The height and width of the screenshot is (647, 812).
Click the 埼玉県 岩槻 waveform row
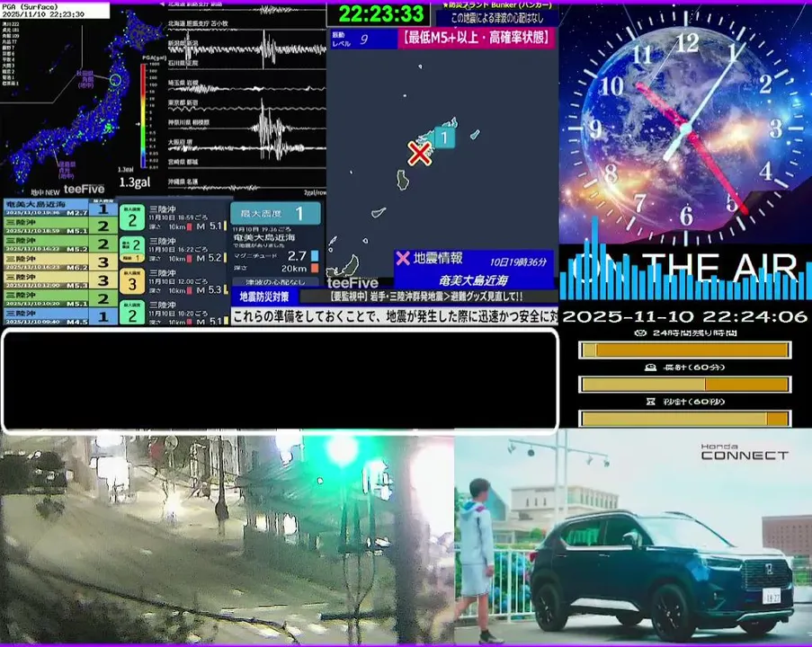point(247,86)
